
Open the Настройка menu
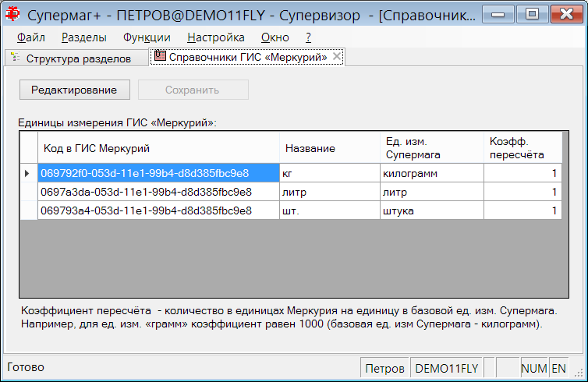click(215, 37)
